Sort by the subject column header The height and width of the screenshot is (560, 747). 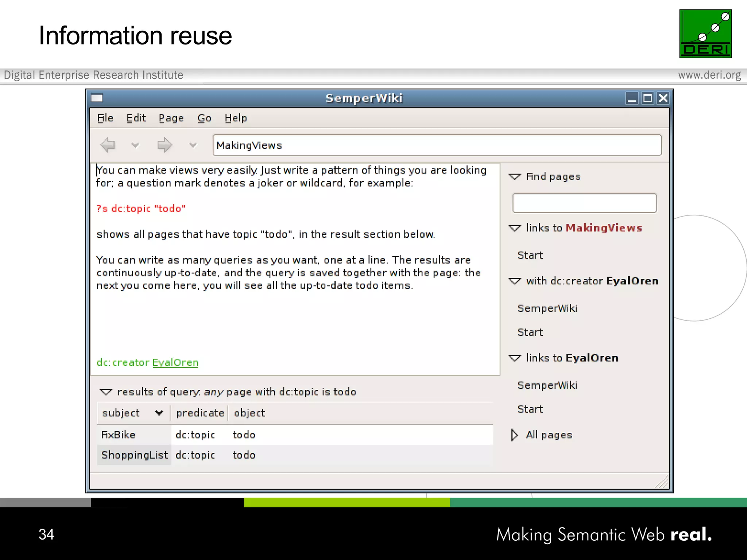[133, 413]
